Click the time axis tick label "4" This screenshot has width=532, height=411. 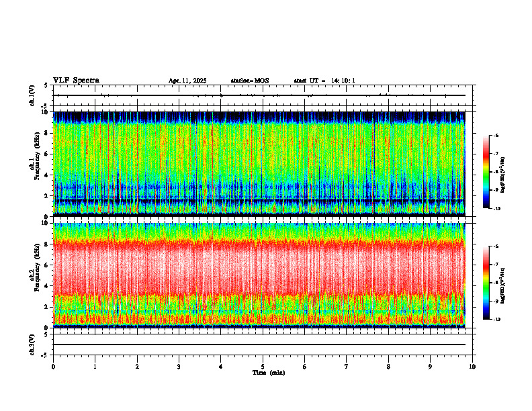click(221, 367)
